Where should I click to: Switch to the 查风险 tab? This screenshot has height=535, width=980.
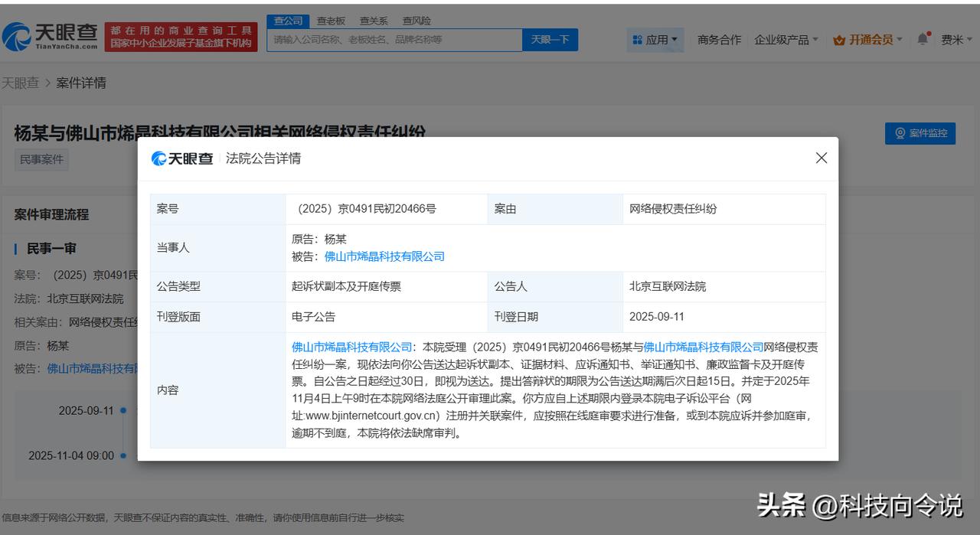click(x=416, y=21)
